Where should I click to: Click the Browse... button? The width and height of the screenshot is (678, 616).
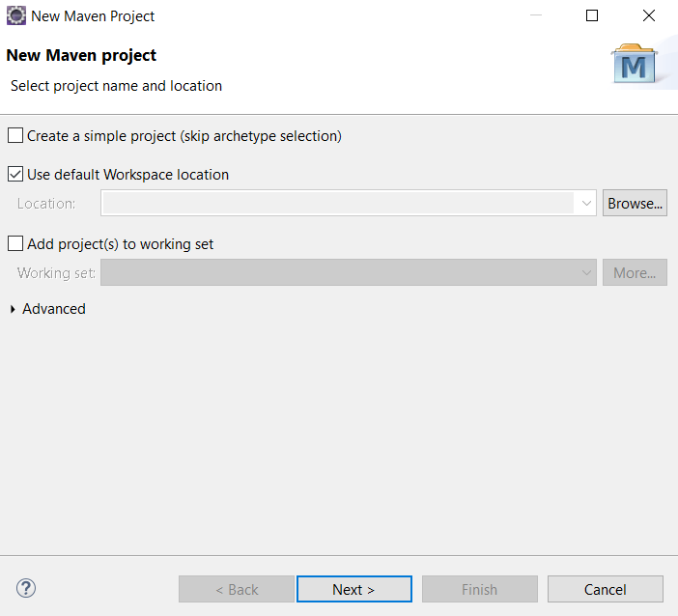(x=635, y=203)
